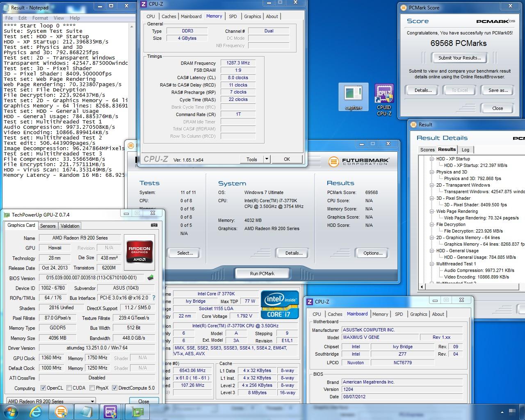Open the Notepad File menu
Image resolution: width=525 pixels, height=420 pixels.
[9, 18]
